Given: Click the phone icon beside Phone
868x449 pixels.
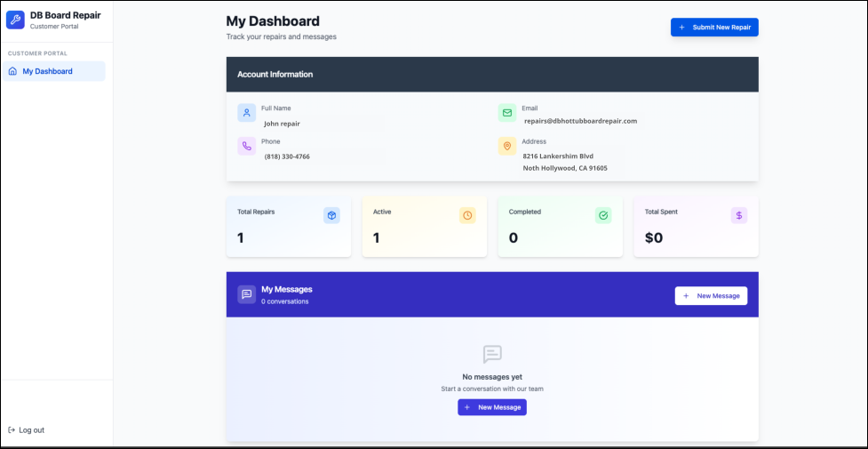Looking at the screenshot, I should 246,147.
